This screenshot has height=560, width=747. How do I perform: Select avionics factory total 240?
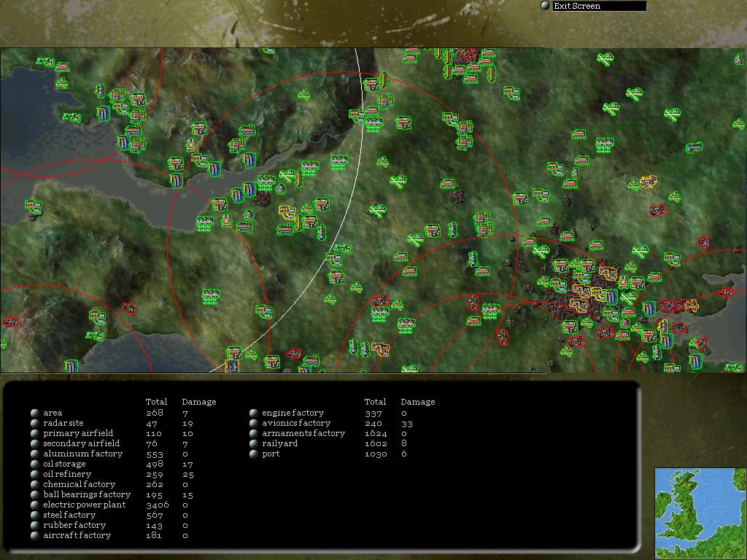tap(373, 424)
